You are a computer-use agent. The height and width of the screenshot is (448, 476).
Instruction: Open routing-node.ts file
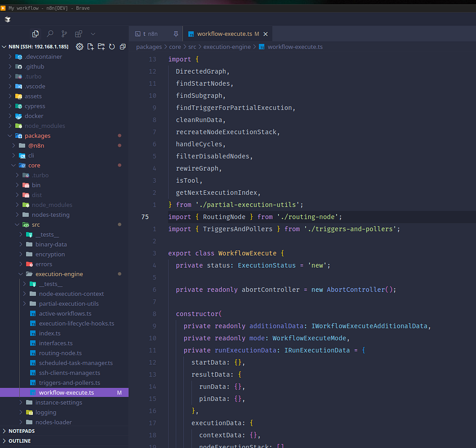(x=60, y=353)
